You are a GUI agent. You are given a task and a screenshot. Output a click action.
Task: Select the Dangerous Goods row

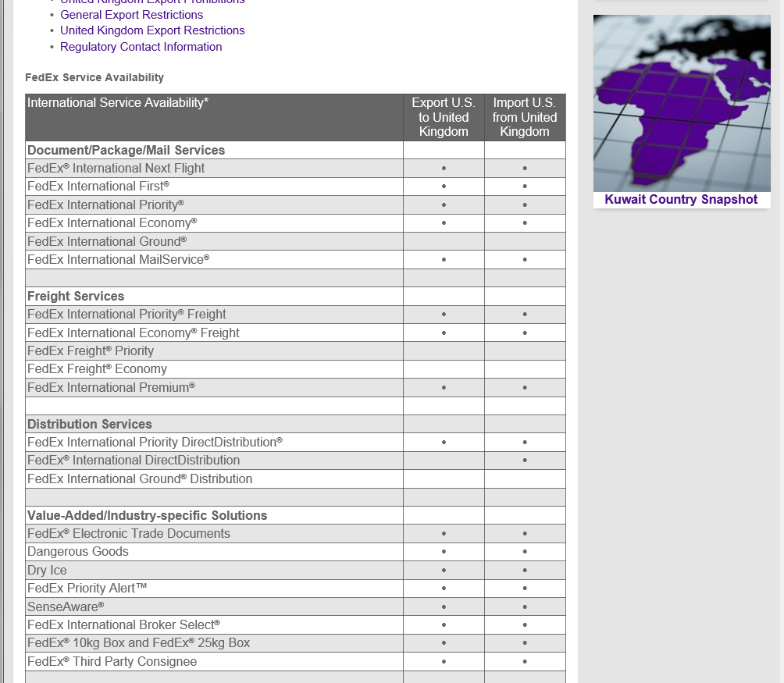click(x=295, y=552)
